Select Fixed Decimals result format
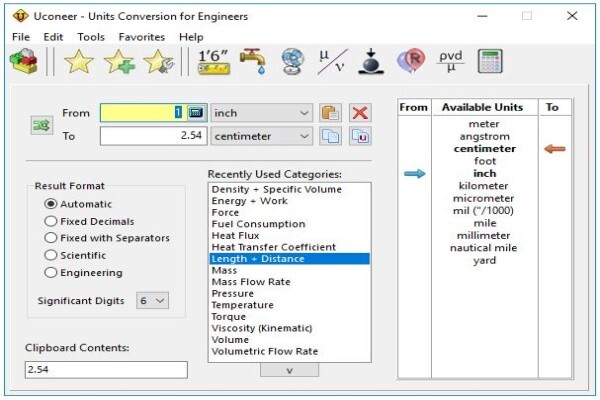 tap(89, 221)
